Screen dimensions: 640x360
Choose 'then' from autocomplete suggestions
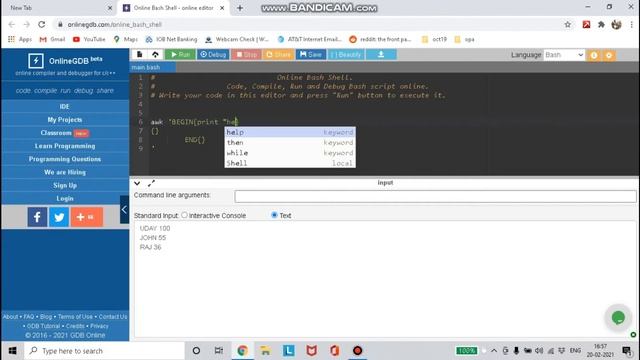290,142
